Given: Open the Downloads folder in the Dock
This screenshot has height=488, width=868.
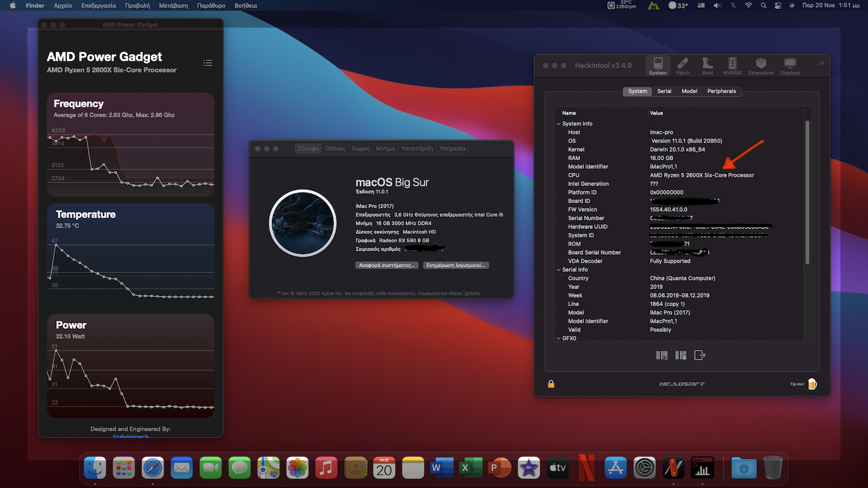Looking at the screenshot, I should [x=744, y=467].
